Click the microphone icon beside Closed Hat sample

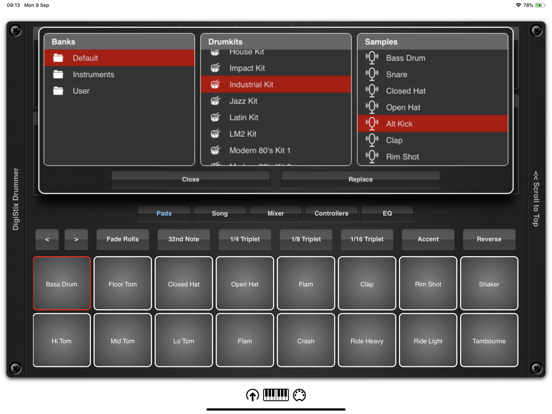tap(372, 91)
